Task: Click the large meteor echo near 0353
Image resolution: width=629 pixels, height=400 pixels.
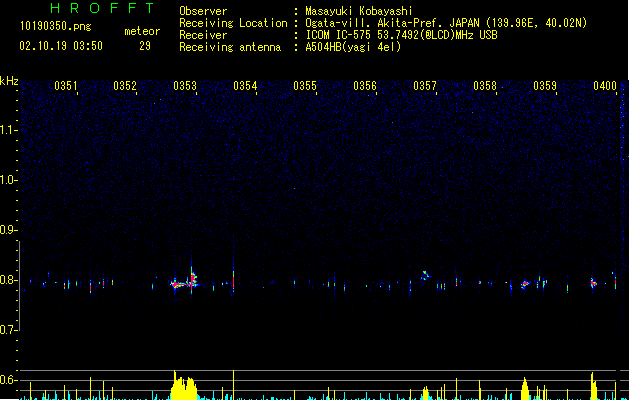Action: click(185, 281)
